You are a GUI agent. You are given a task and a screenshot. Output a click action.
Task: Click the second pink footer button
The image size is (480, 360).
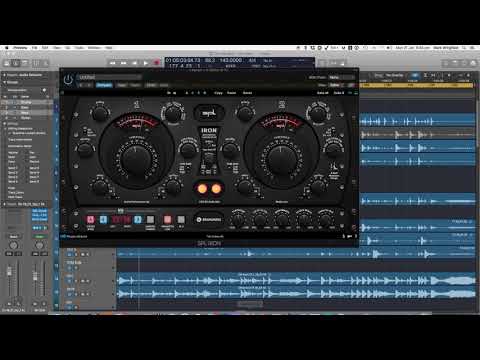[x=167, y=219]
